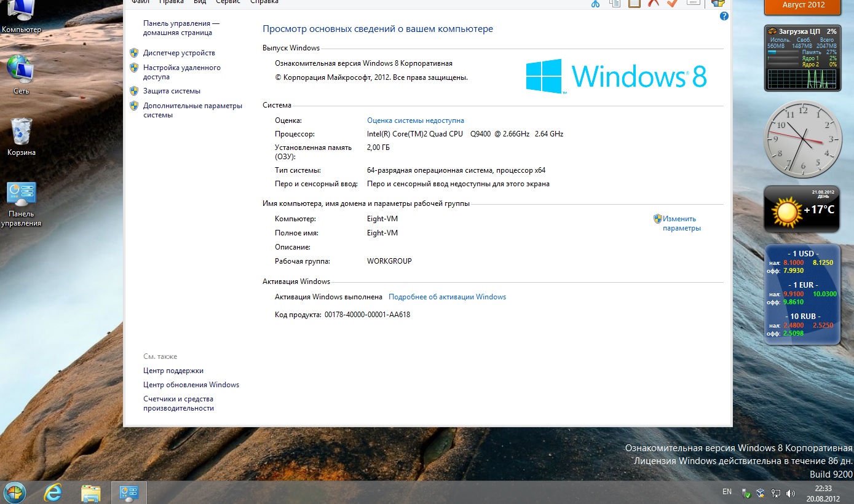Viewport: 854px width, 504px height.
Task: Open Диспетчер устройств link
Action: [x=179, y=53]
